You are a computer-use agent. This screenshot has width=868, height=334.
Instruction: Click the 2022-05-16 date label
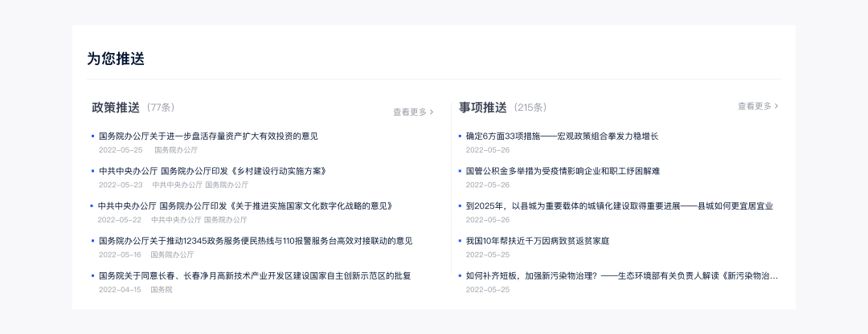[120, 255]
